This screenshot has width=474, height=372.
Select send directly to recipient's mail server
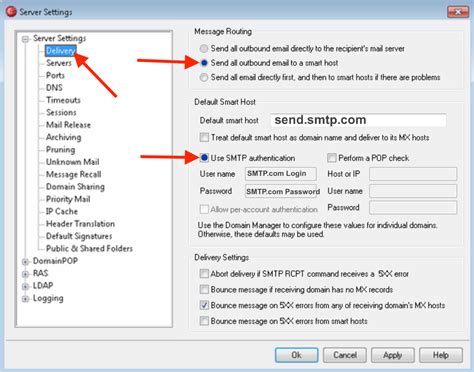[x=204, y=48]
